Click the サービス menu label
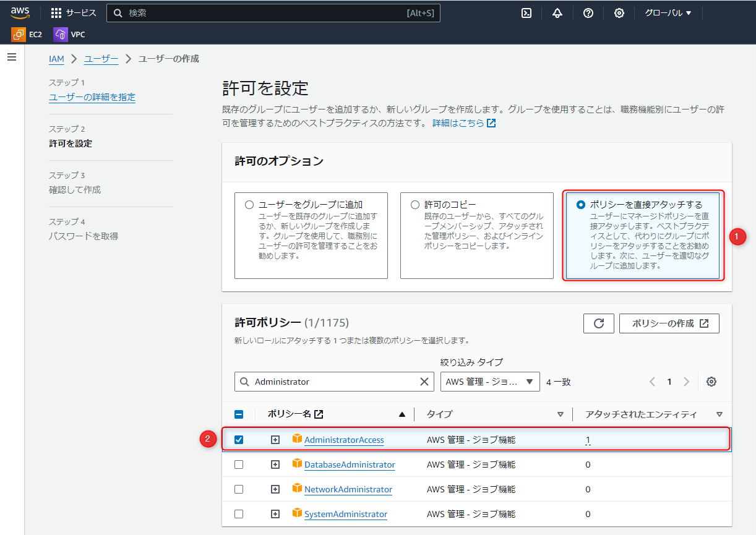The height and width of the screenshot is (535, 756). point(81,13)
